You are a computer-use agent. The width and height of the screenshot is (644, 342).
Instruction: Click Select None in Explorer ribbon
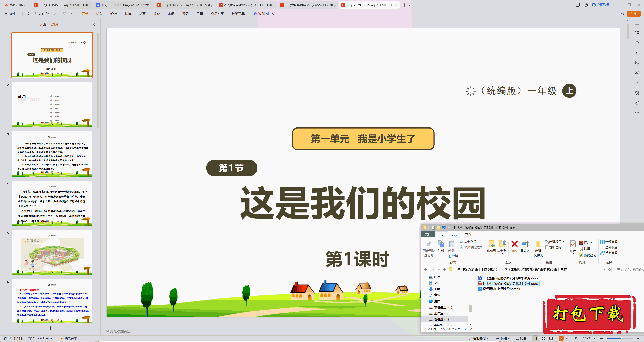click(609, 247)
